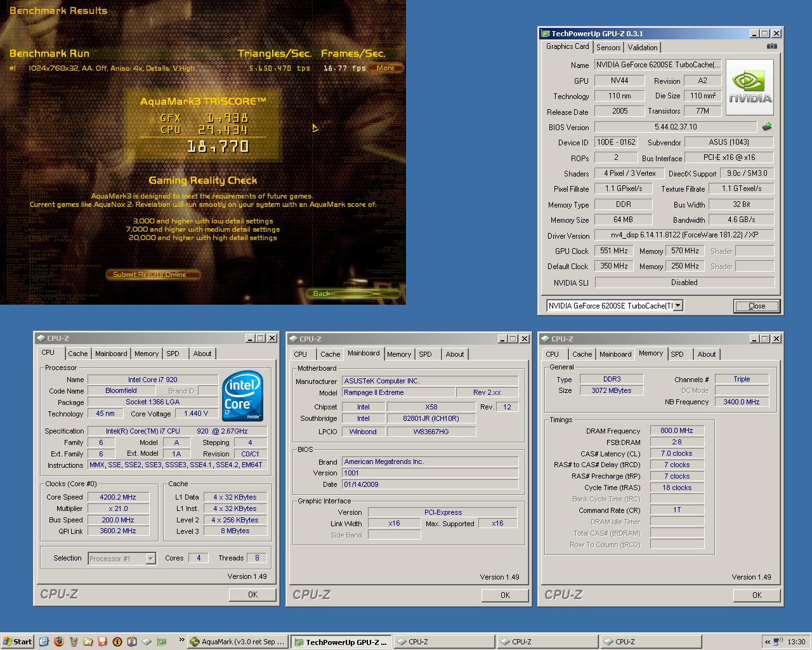
Task: Click the folder quick launch icon
Action: coord(88,642)
